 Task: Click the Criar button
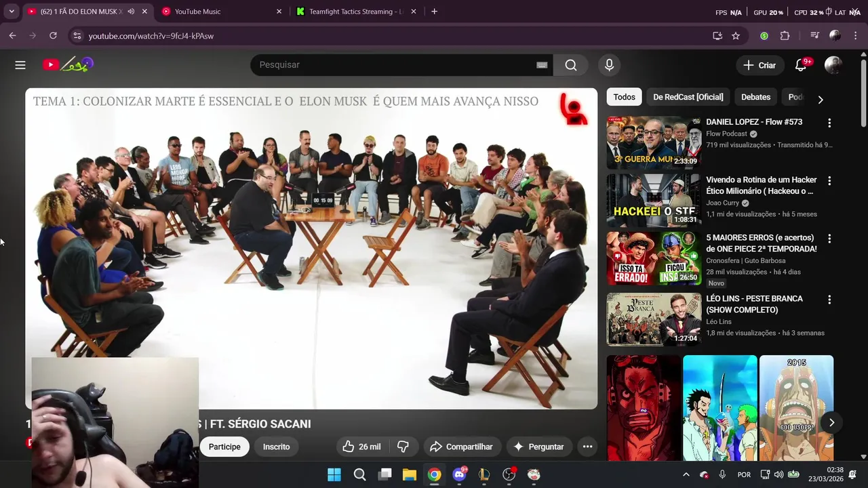click(759, 65)
